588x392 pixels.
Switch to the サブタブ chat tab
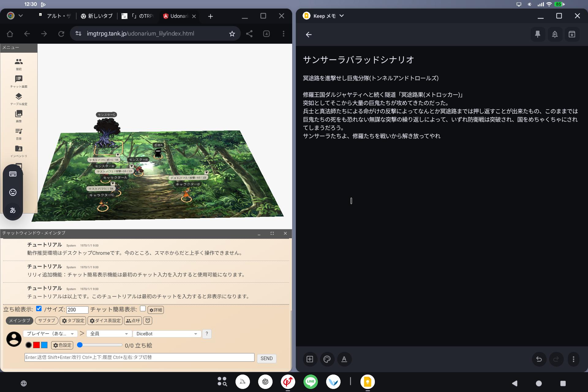(x=47, y=321)
